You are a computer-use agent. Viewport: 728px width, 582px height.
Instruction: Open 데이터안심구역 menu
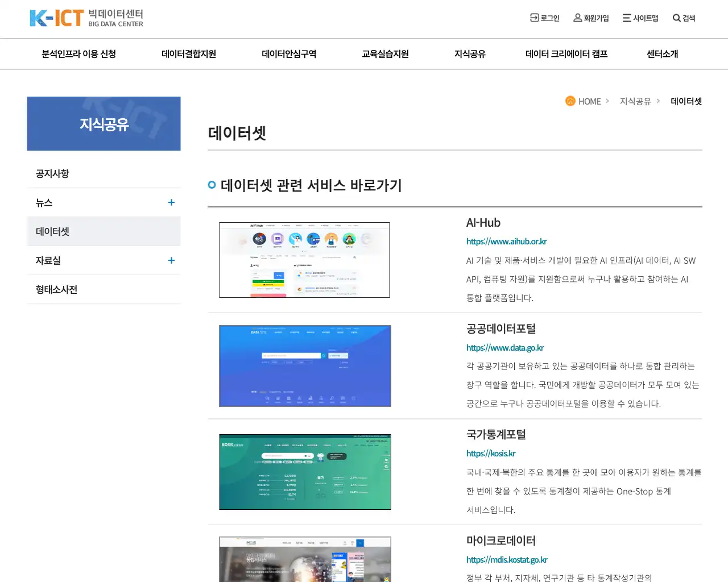(289, 54)
